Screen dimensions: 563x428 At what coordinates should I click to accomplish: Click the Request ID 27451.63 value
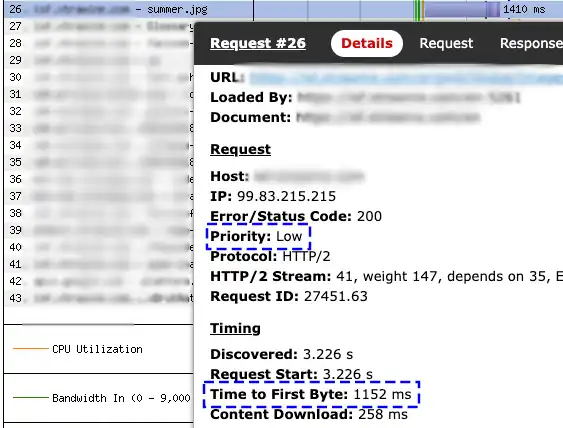336,297
